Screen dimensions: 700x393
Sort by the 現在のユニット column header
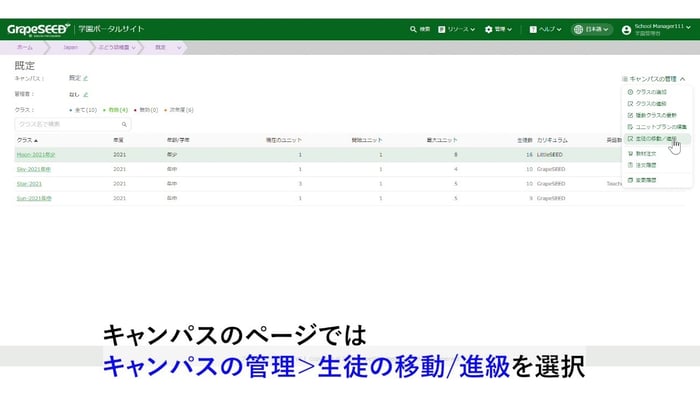[284, 140]
